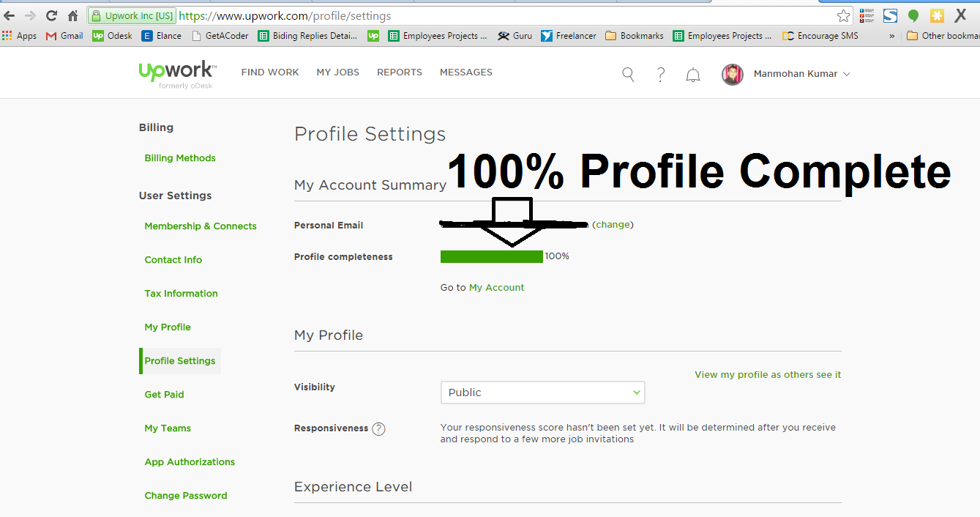Click Upwork Inc [US] security badge
980x517 pixels.
tap(132, 15)
